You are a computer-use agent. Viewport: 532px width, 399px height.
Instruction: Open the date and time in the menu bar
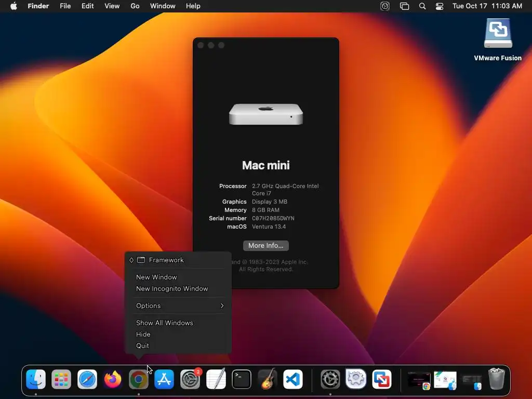tap(487, 6)
